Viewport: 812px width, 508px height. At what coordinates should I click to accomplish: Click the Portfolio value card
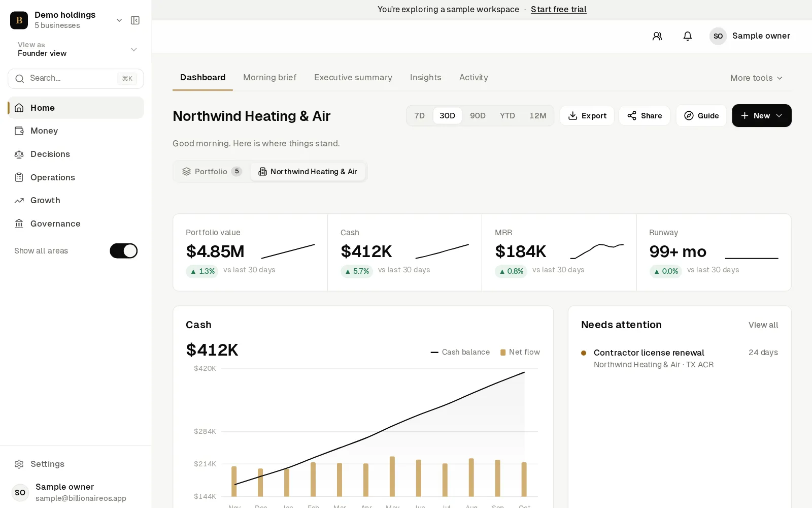[x=250, y=252]
